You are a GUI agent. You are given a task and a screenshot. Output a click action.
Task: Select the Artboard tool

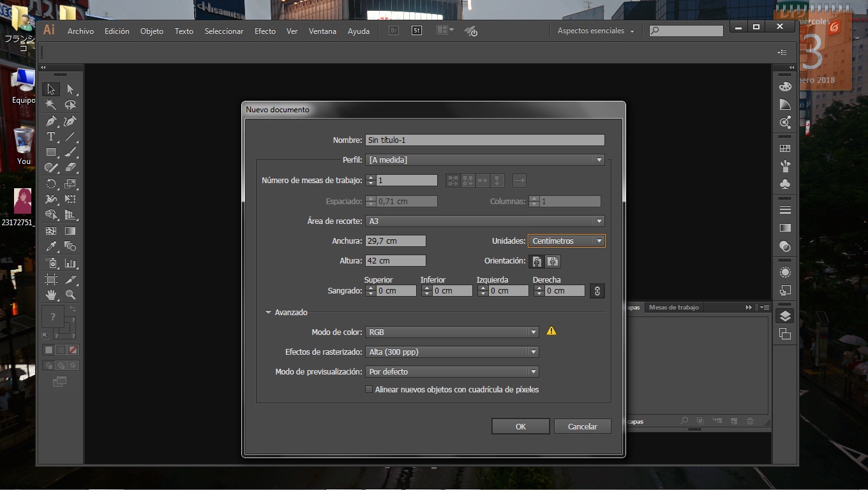[51, 279]
